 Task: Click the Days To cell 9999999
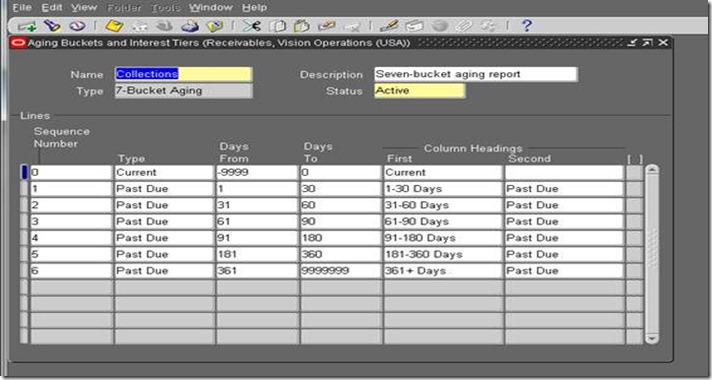pos(341,271)
